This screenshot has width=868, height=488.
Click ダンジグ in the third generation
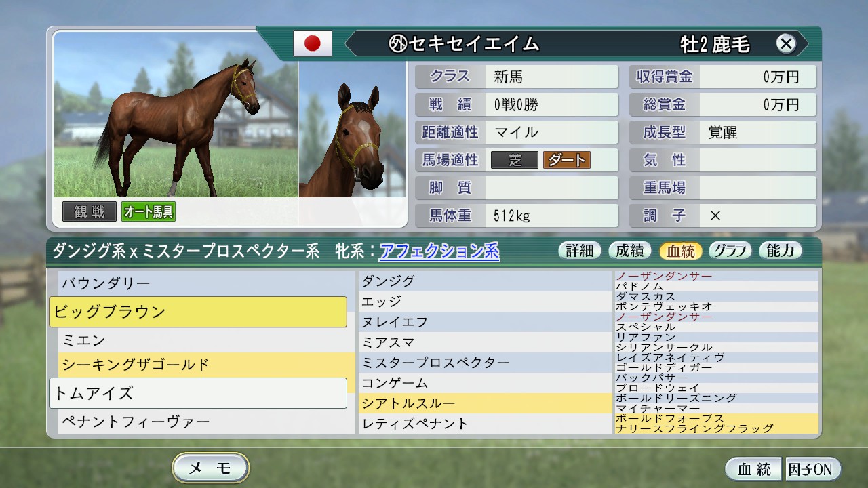click(486, 281)
